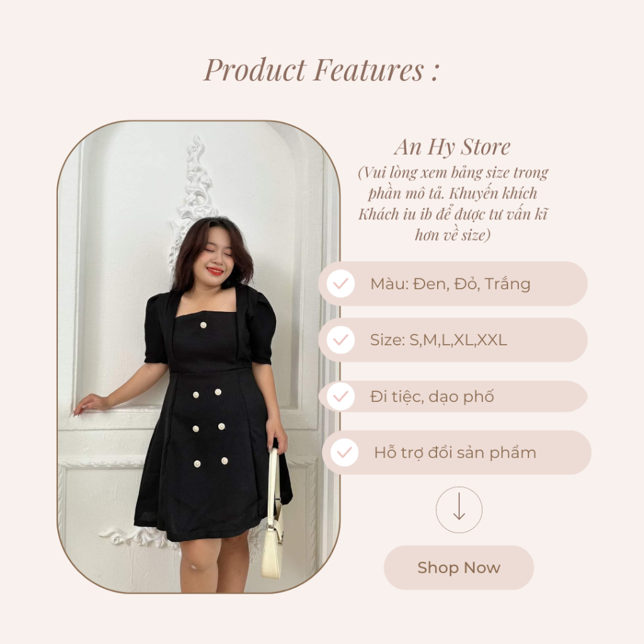The width and height of the screenshot is (644, 644).
Task: Click the circled down arrow icon
Action: click(458, 509)
